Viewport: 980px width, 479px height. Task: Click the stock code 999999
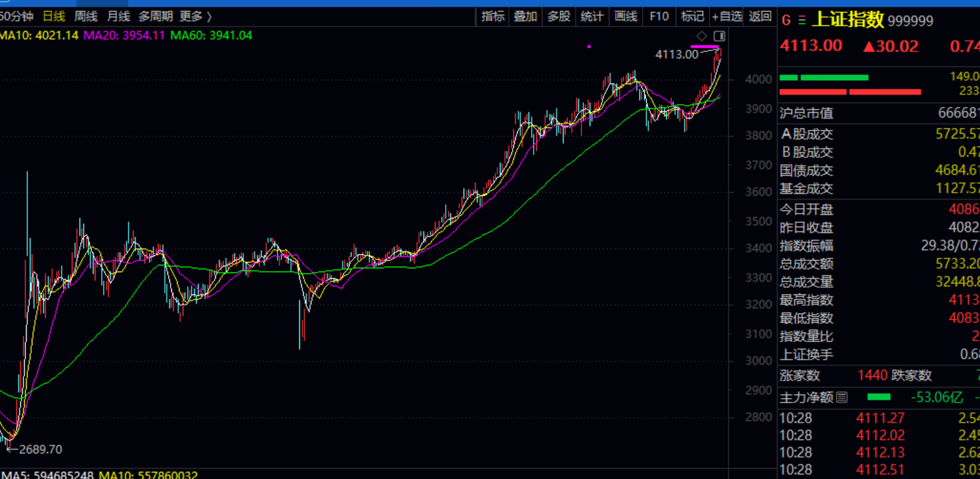pyautogui.click(x=911, y=21)
